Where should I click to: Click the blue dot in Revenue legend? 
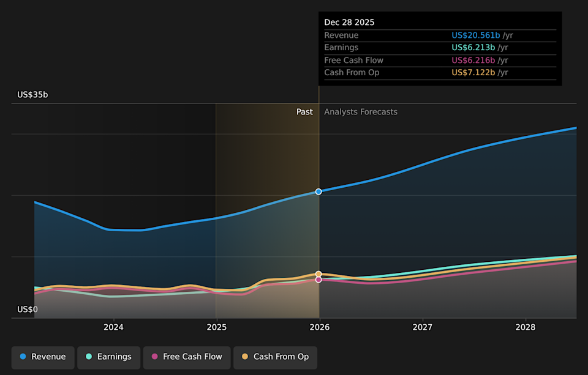(x=23, y=357)
